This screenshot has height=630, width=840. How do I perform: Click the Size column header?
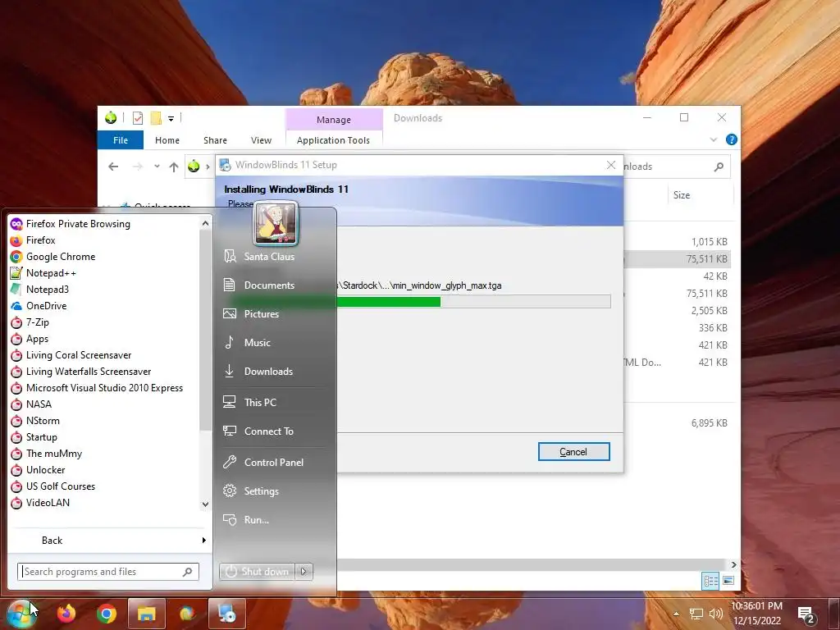682,195
